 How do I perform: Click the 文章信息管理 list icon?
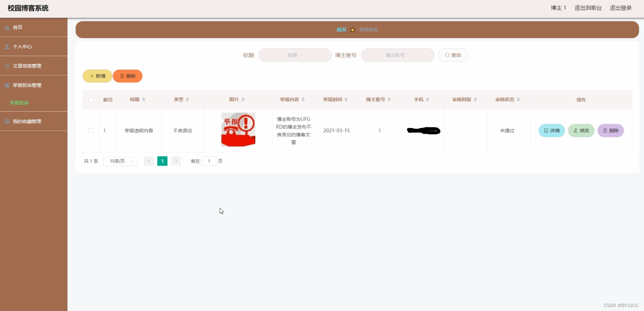coord(7,66)
